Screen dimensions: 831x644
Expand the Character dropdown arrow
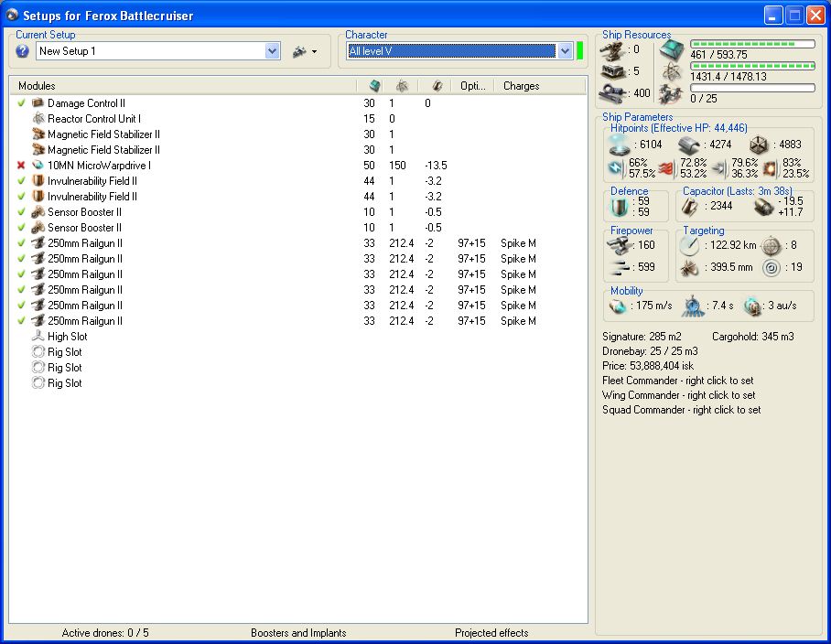(565, 51)
